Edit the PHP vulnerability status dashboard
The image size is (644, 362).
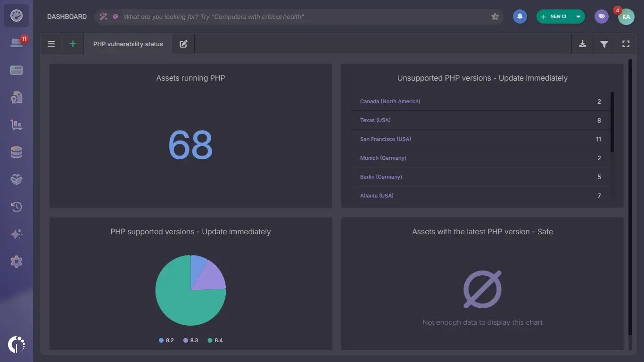tap(183, 44)
